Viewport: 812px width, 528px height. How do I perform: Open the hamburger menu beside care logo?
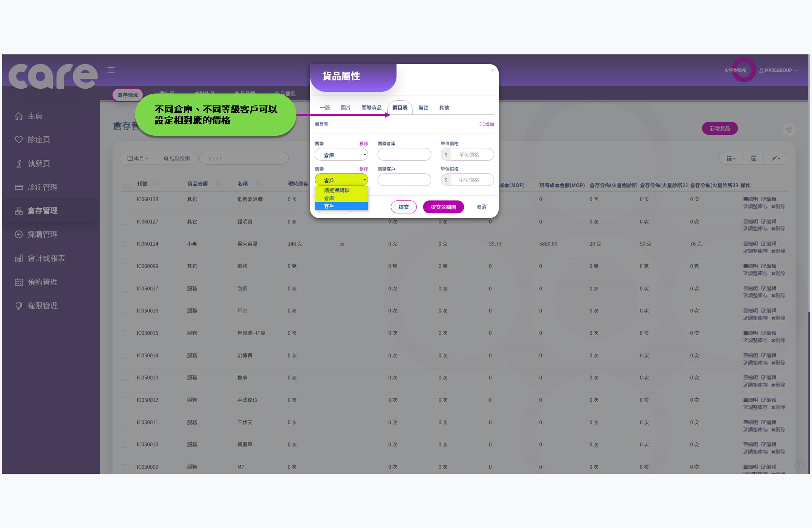[111, 70]
